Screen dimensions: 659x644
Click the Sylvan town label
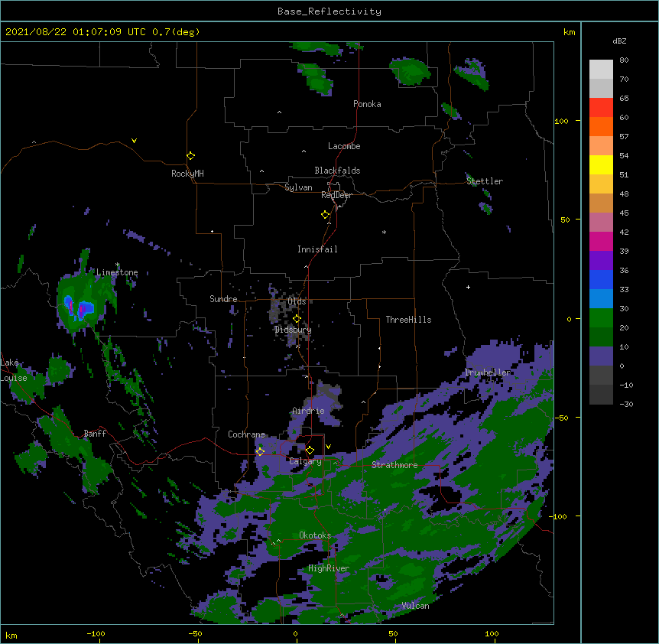point(298,187)
